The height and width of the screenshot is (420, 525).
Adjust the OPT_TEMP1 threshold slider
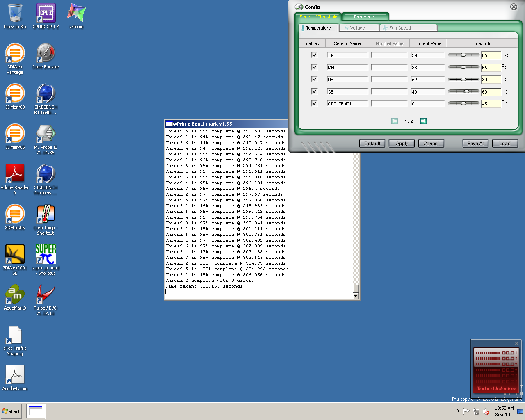click(x=463, y=103)
